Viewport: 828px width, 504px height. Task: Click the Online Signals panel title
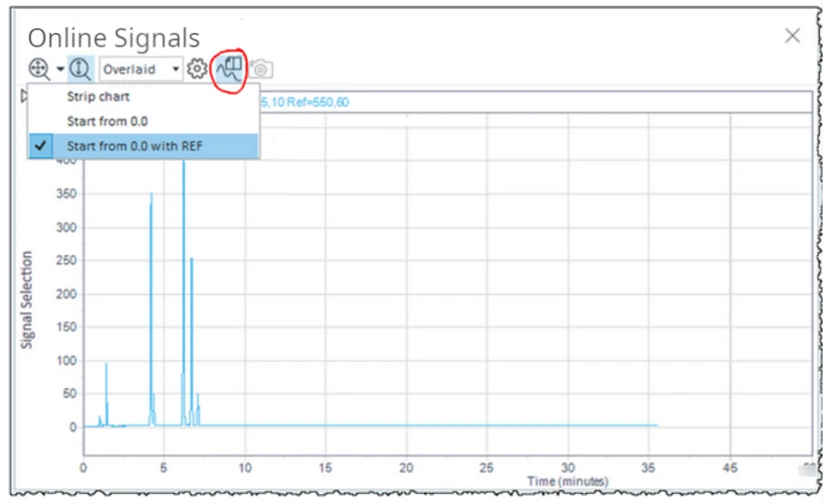[x=113, y=37]
